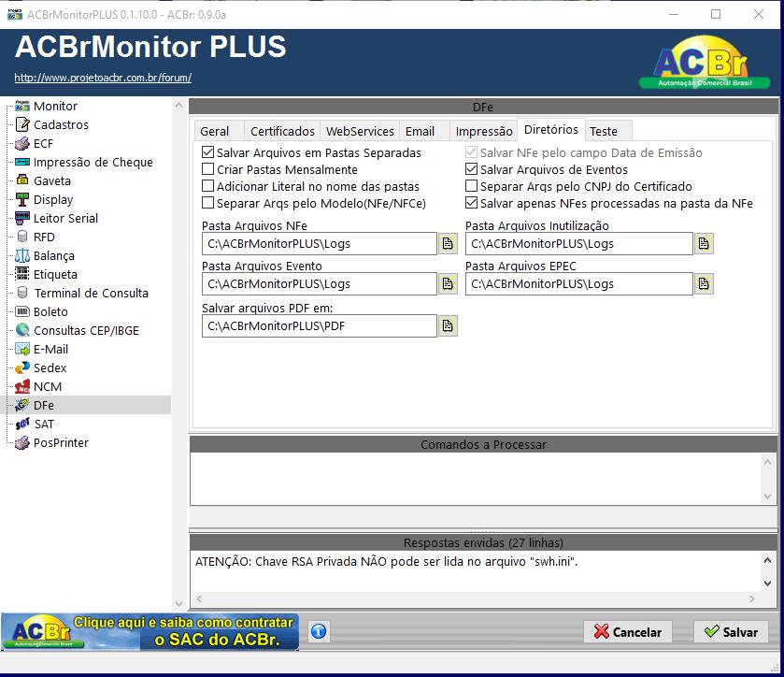The width and height of the screenshot is (784, 677).
Task: Click the Terminal de Consulta icon
Action: (22, 293)
